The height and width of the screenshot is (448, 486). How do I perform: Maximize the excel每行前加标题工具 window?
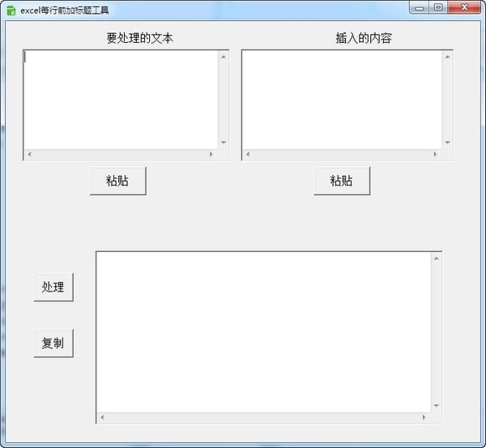[x=438, y=7]
